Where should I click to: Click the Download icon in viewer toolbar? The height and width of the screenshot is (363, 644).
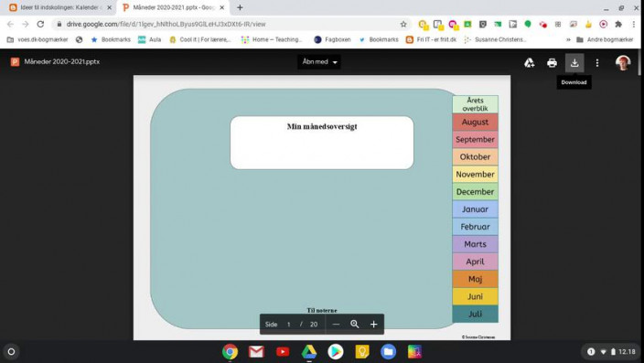(574, 63)
